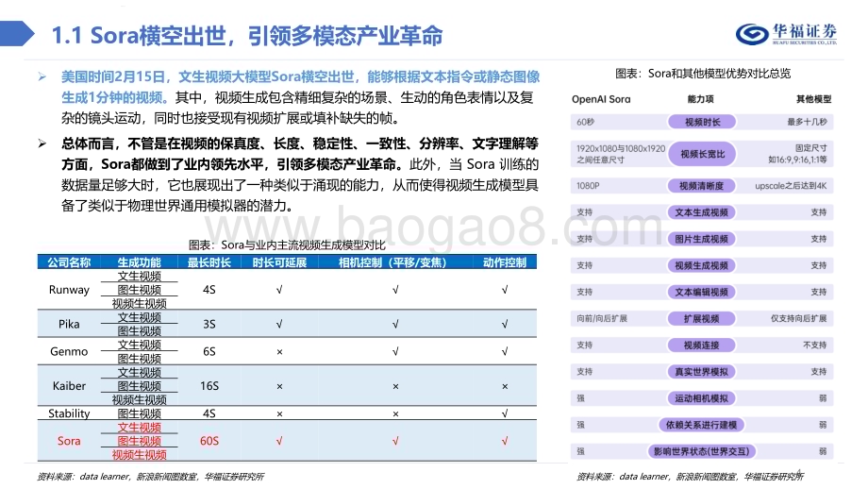The height and width of the screenshot is (489, 868).
Task: Click the "OpenAI Sora" column heading
Action: (x=601, y=99)
